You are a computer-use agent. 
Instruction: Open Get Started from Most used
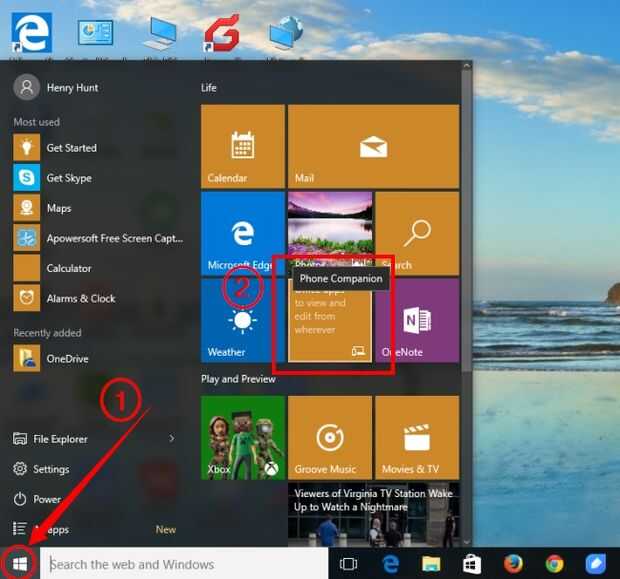(99, 148)
